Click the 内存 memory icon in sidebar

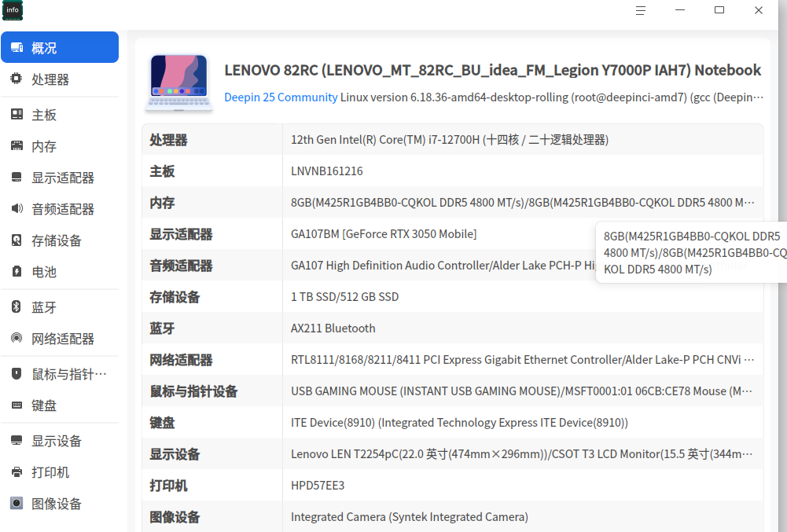[x=17, y=146]
